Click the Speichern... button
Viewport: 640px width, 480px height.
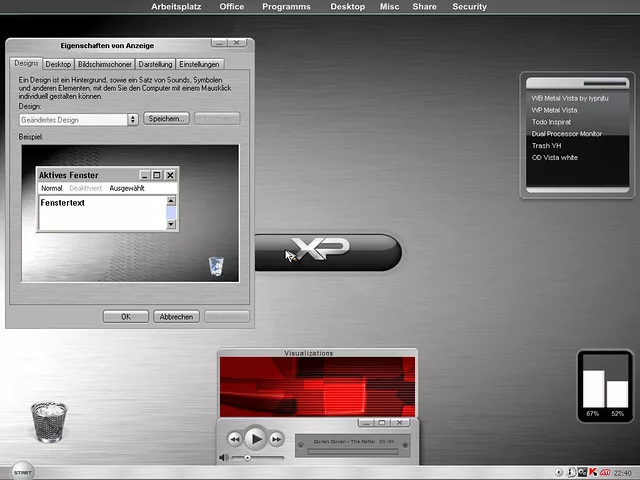point(167,119)
